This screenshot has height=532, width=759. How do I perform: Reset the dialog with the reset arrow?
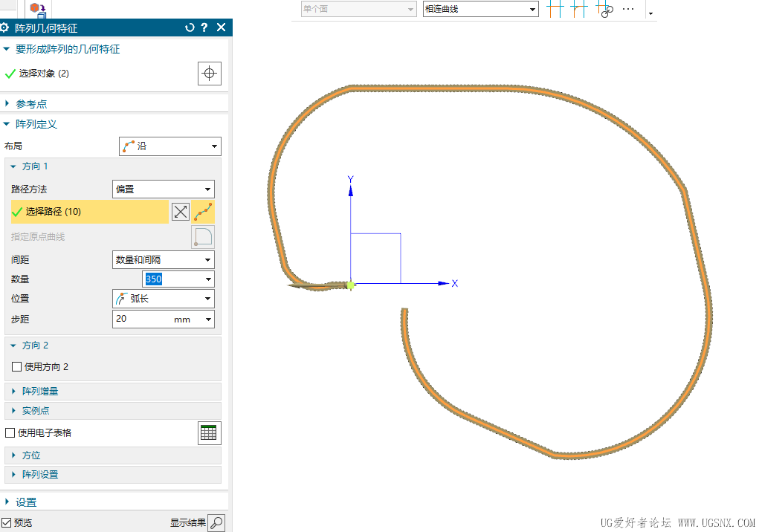click(190, 27)
